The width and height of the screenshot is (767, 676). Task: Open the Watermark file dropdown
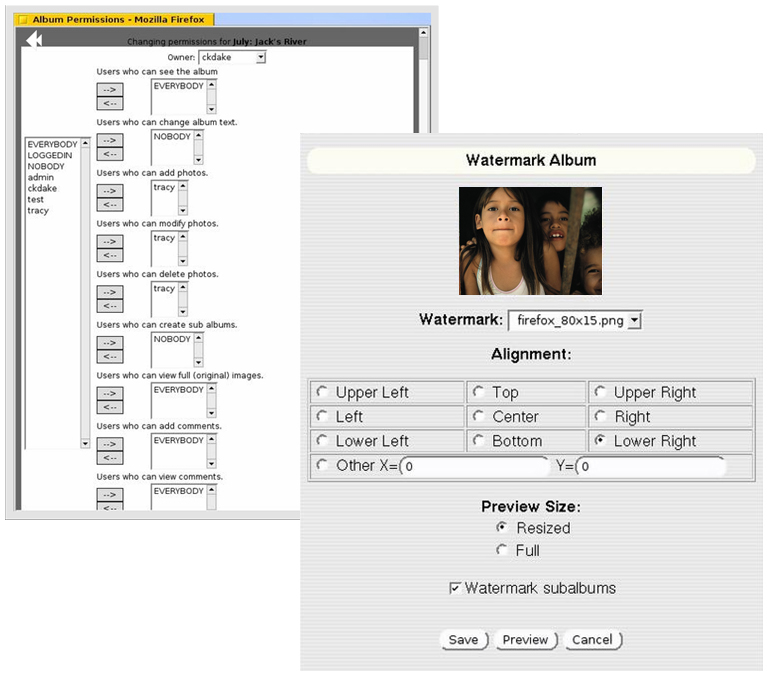point(575,321)
